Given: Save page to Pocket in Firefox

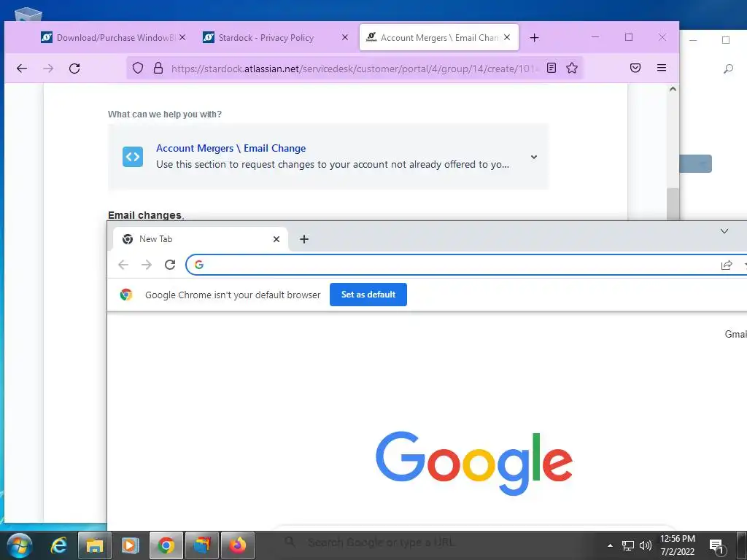Looking at the screenshot, I should click(635, 68).
